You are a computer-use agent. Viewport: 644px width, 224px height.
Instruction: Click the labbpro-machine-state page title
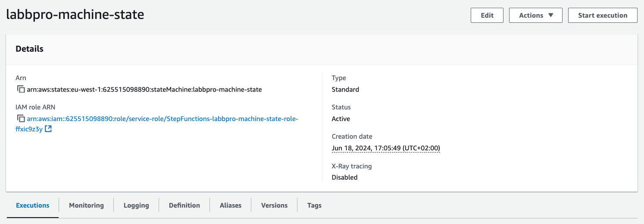coord(75,15)
